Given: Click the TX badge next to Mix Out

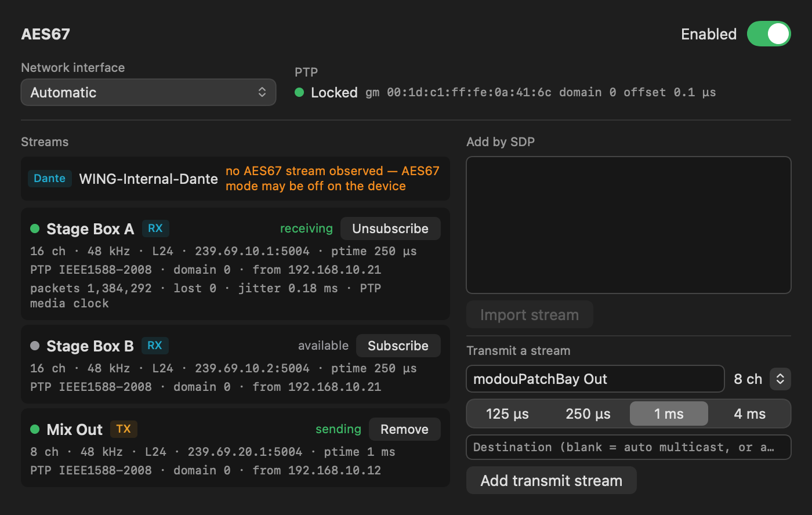Looking at the screenshot, I should point(124,429).
